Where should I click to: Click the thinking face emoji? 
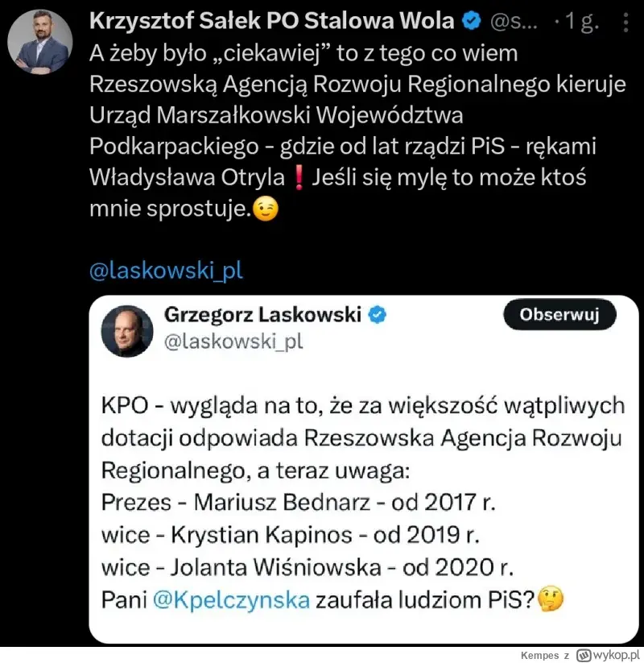click(x=550, y=599)
